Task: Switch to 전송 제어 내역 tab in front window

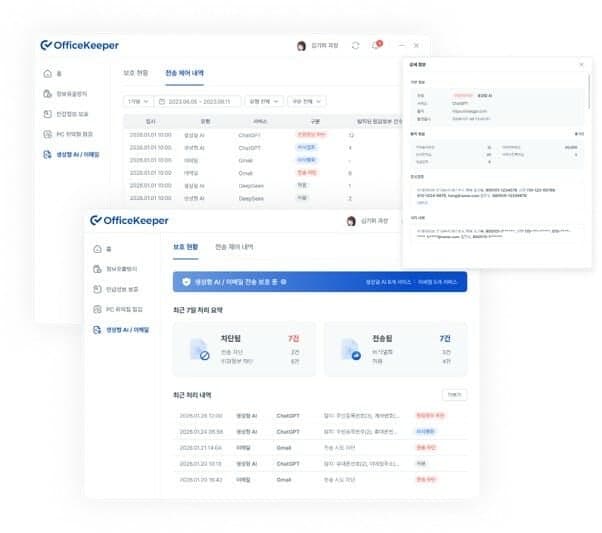Action: (x=234, y=247)
